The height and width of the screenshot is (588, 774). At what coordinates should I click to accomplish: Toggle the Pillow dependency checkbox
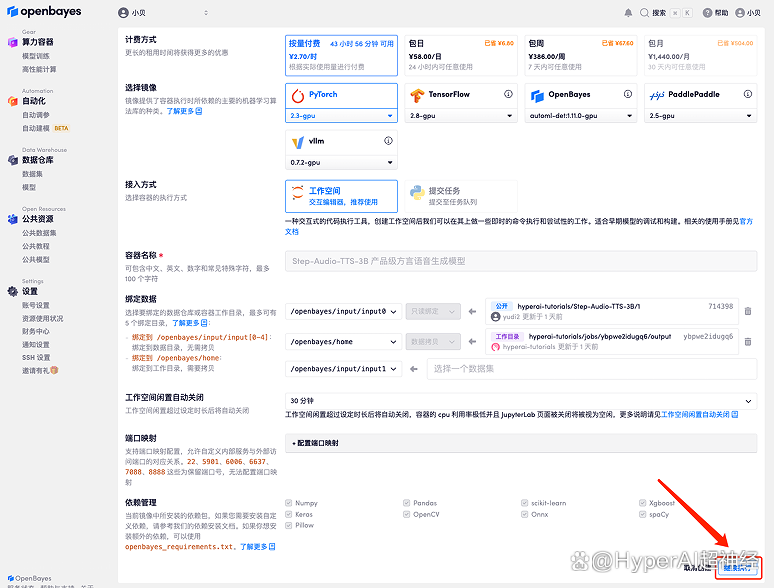coord(288,525)
